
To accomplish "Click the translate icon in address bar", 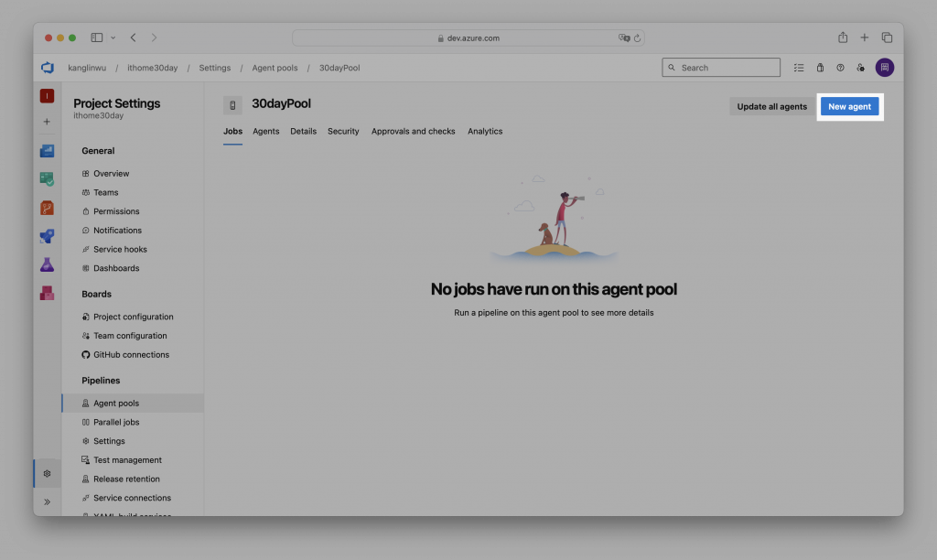I will coord(624,38).
